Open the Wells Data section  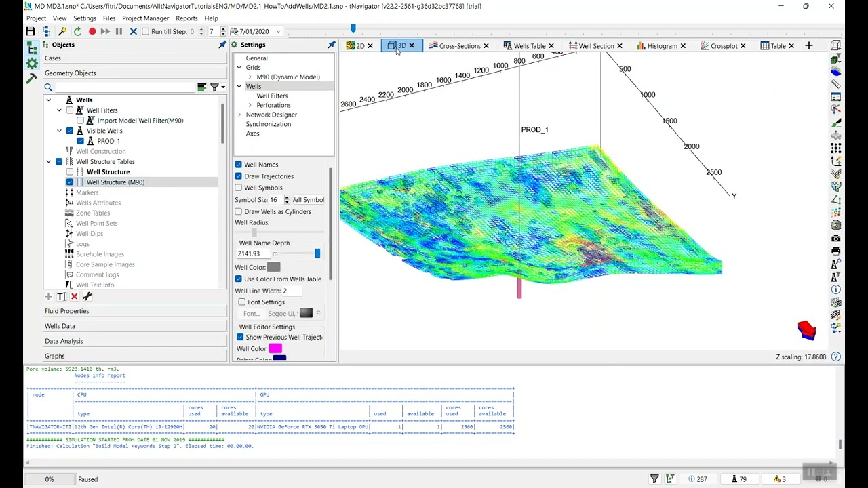pyautogui.click(x=135, y=326)
